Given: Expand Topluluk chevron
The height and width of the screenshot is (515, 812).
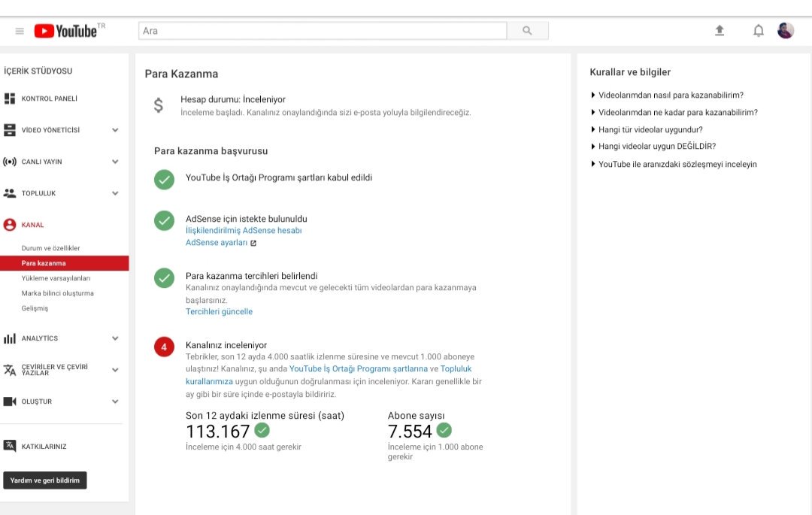Looking at the screenshot, I should [115, 193].
